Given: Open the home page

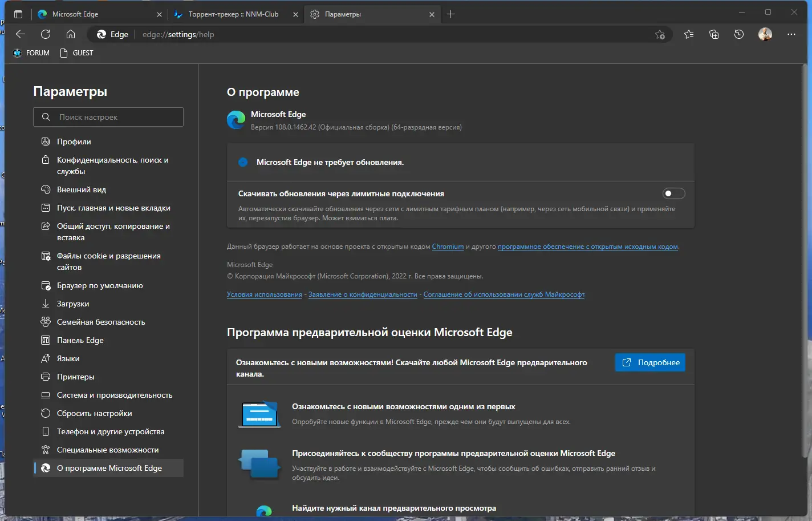Looking at the screenshot, I should 71,34.
